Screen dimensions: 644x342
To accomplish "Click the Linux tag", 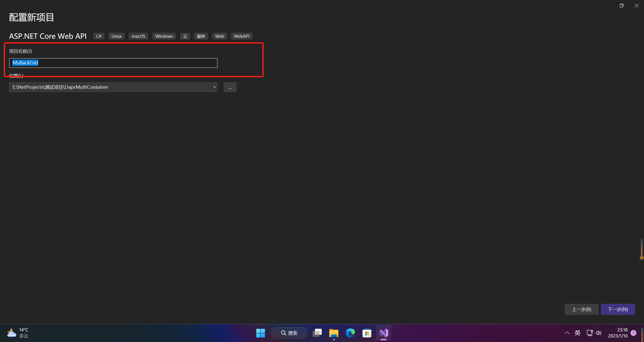I will coord(116,36).
